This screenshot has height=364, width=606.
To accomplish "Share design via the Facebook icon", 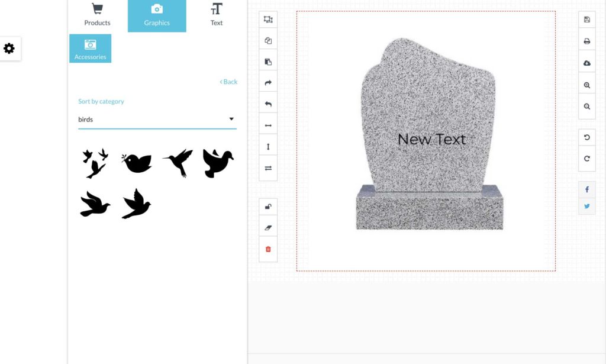I will coord(586,189).
